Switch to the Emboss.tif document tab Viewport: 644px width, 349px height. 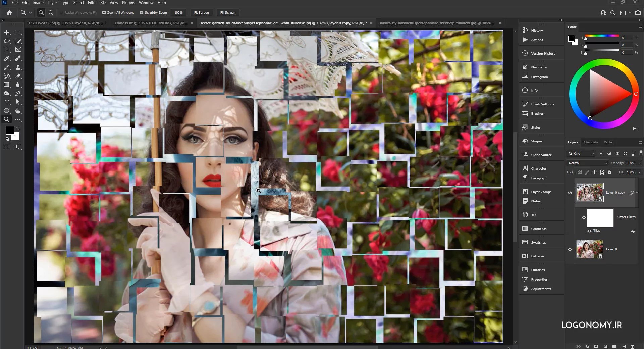click(151, 23)
